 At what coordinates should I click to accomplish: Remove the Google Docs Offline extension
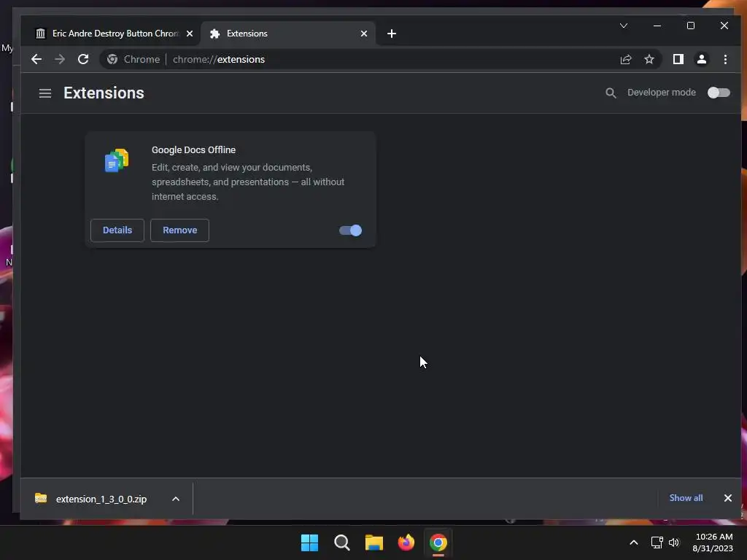[179, 230]
